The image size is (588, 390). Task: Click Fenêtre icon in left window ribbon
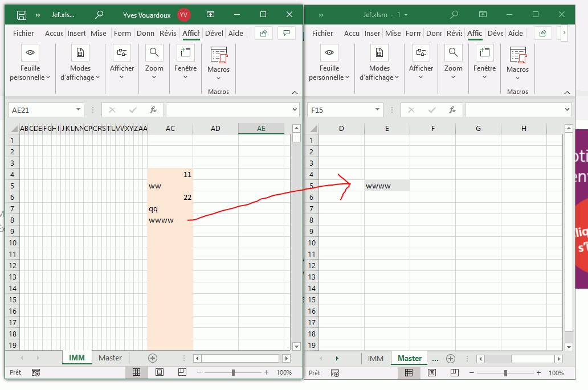[x=186, y=52]
